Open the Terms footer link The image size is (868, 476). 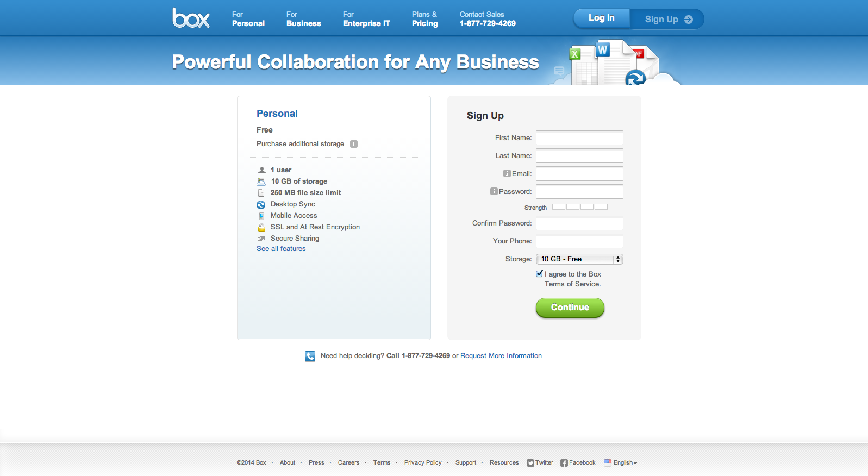click(x=382, y=463)
